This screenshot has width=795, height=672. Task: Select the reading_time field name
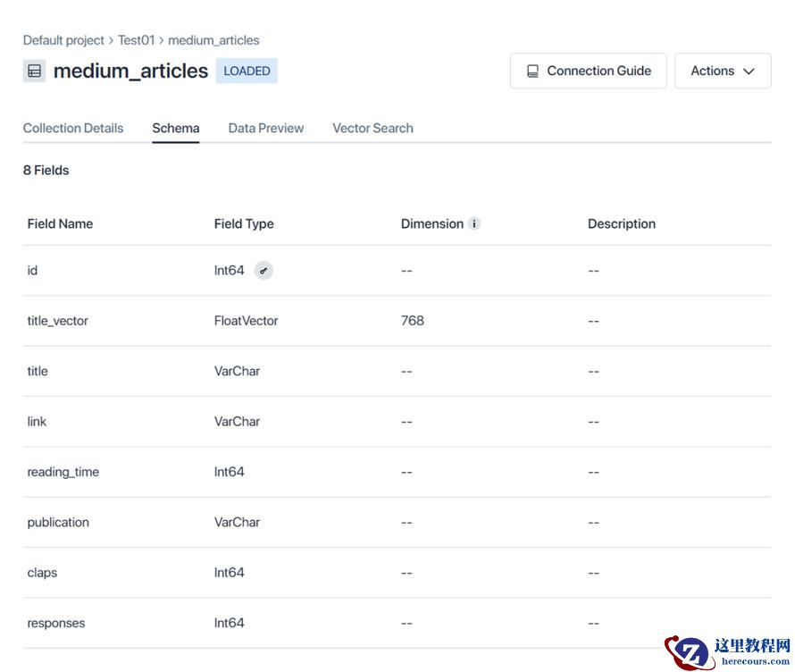(x=63, y=472)
